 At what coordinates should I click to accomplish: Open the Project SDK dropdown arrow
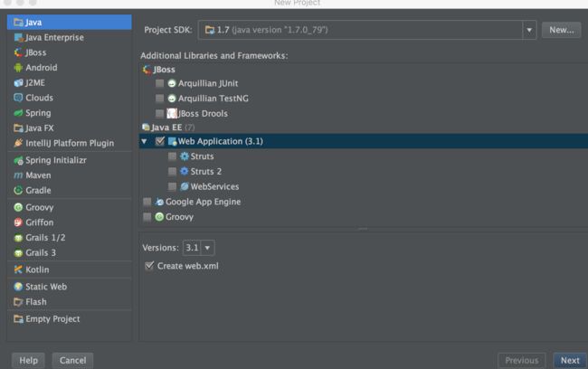click(529, 30)
